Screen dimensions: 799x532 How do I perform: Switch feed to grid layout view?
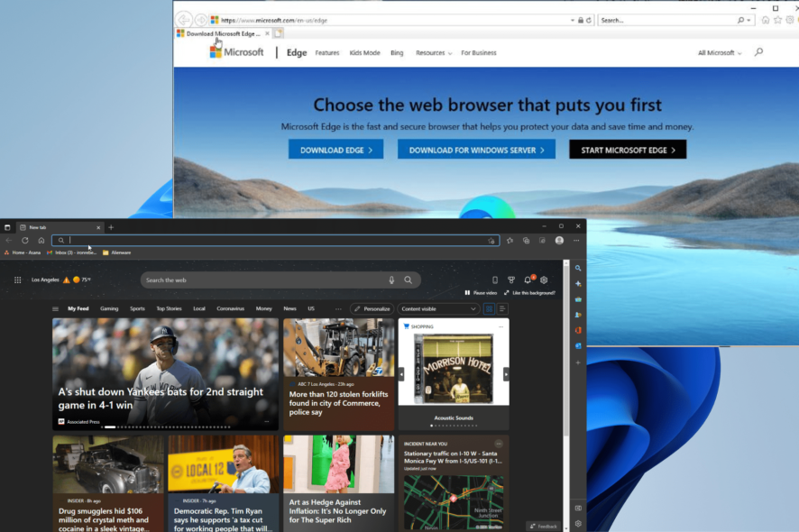point(489,308)
